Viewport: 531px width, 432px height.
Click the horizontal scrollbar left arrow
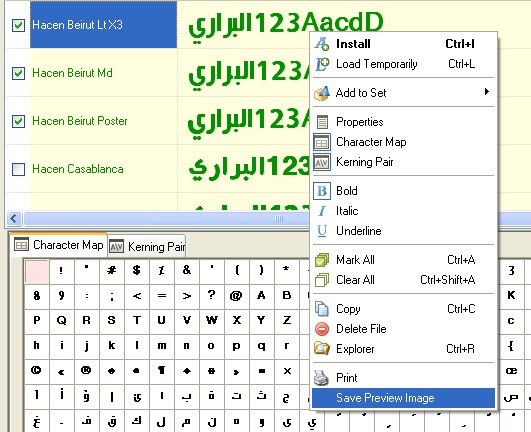(14, 218)
